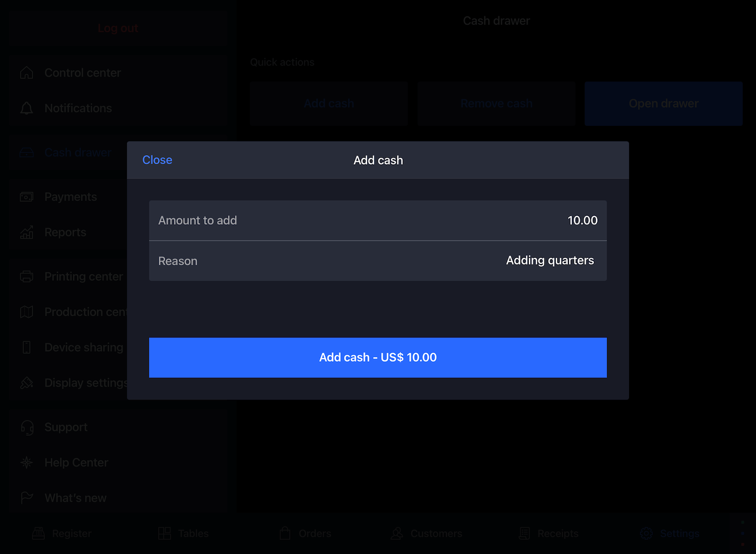This screenshot has height=554, width=756.
Task: Close the Add cash dialog
Action: coord(157,160)
